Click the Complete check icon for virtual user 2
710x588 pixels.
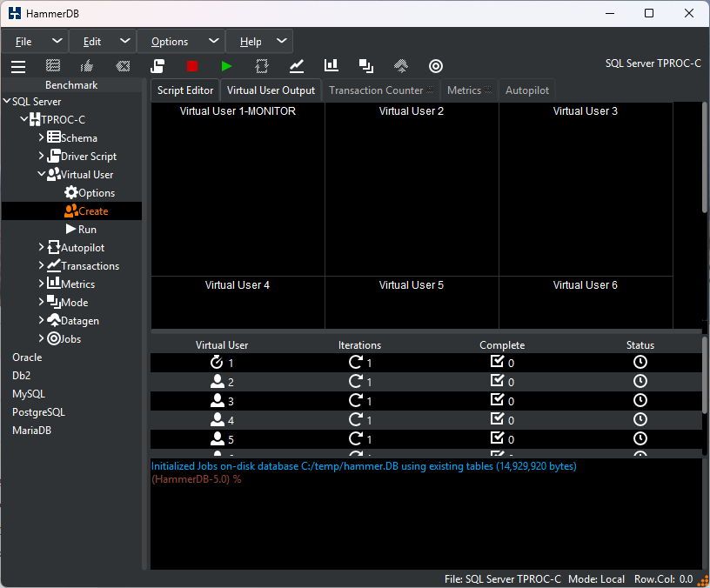tap(497, 381)
